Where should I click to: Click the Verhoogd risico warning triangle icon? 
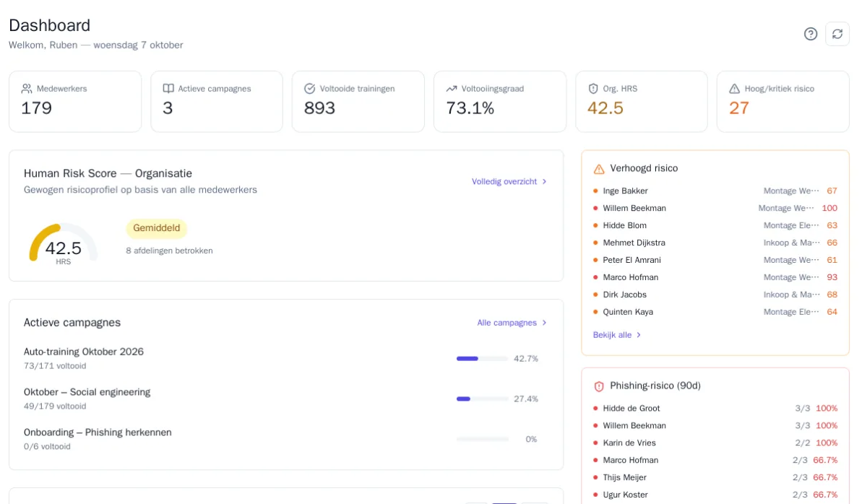(x=599, y=169)
